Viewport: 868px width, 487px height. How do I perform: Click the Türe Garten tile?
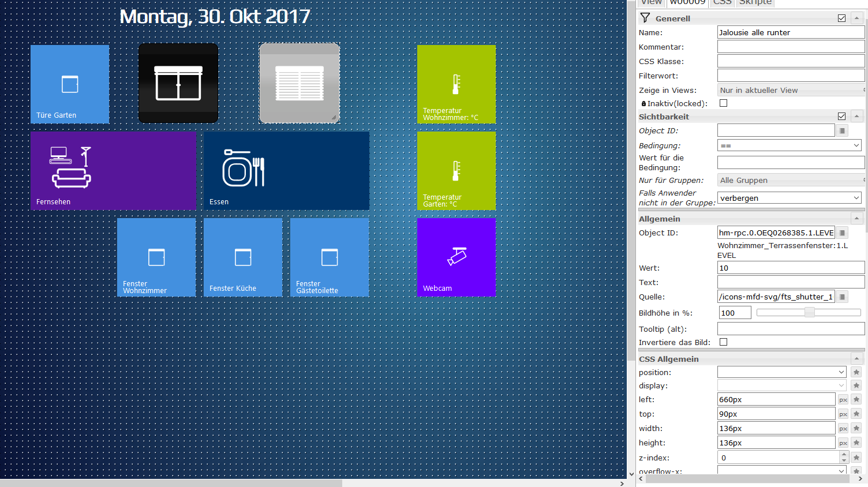tap(70, 84)
